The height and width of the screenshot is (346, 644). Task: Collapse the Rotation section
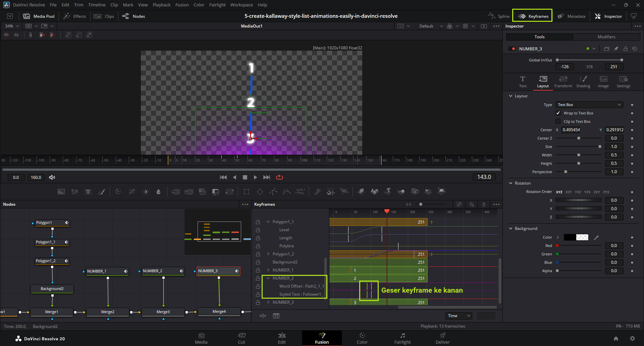coord(511,183)
